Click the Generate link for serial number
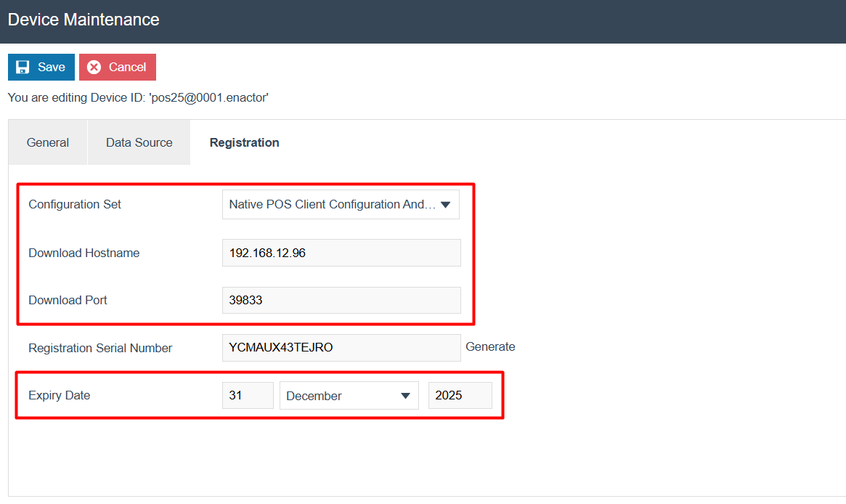 (x=490, y=346)
